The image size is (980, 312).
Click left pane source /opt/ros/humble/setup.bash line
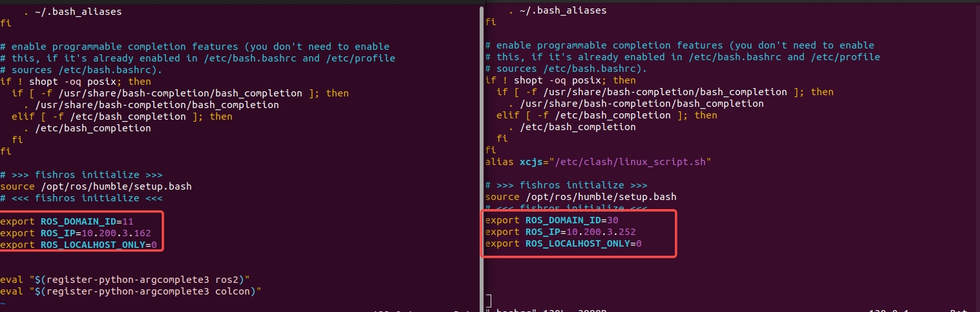pos(96,186)
